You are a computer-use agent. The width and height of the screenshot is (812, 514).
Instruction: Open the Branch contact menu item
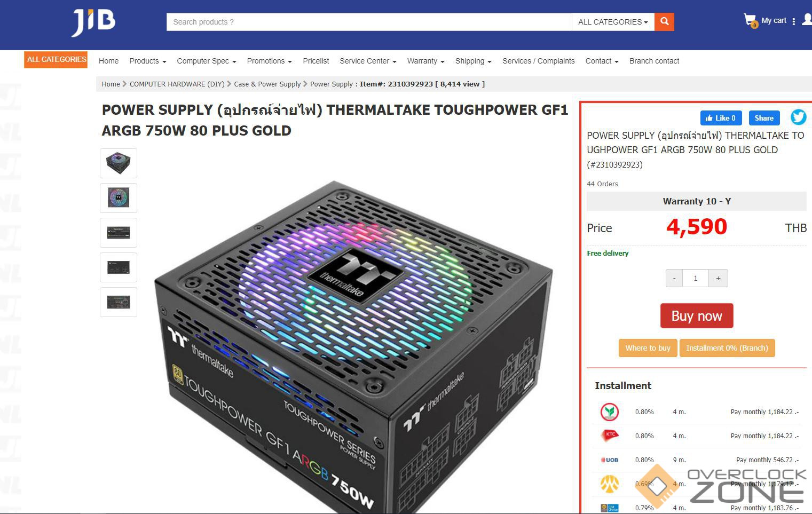pos(654,61)
